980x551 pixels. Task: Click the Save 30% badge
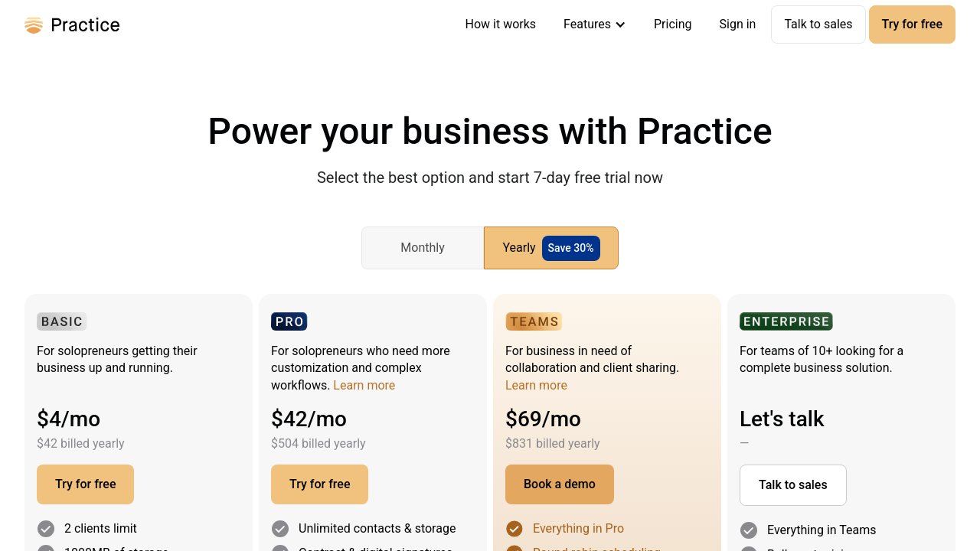(570, 248)
